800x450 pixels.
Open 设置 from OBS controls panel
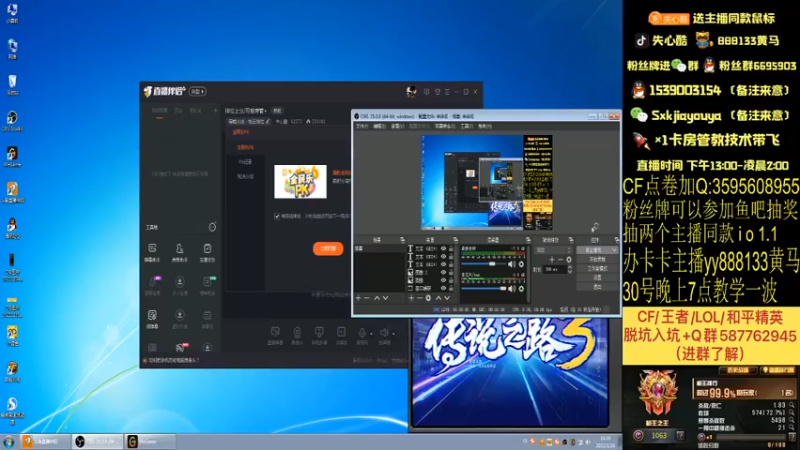tap(597, 278)
